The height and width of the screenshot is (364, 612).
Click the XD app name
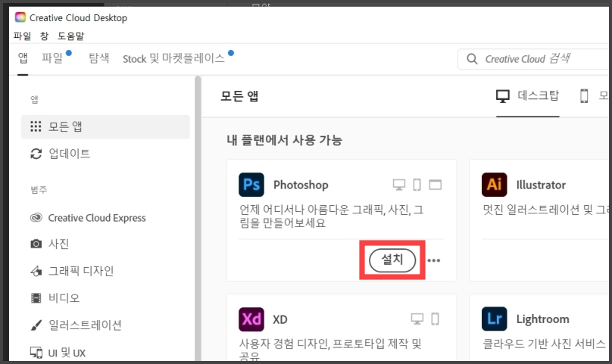pyautogui.click(x=279, y=319)
